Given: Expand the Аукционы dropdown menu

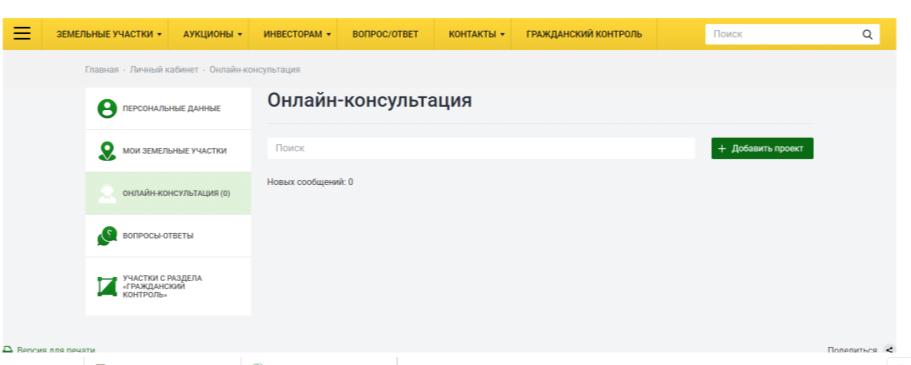Looking at the screenshot, I should (x=212, y=34).
